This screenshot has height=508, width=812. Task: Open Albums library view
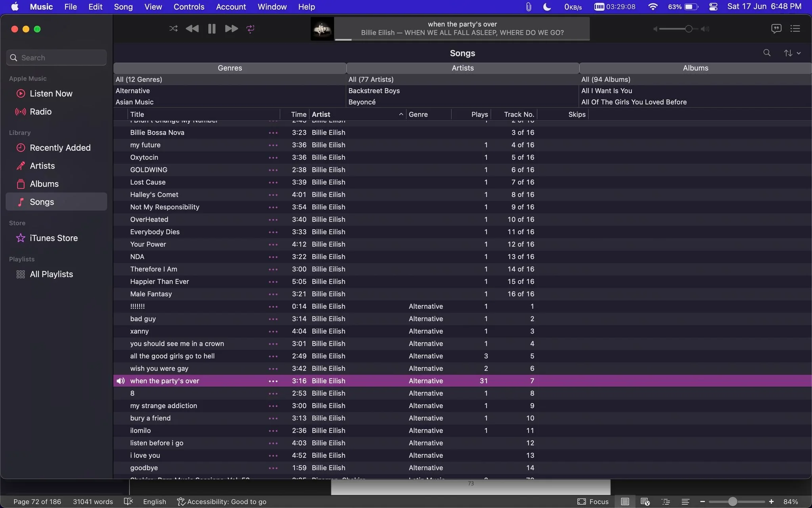(56, 184)
